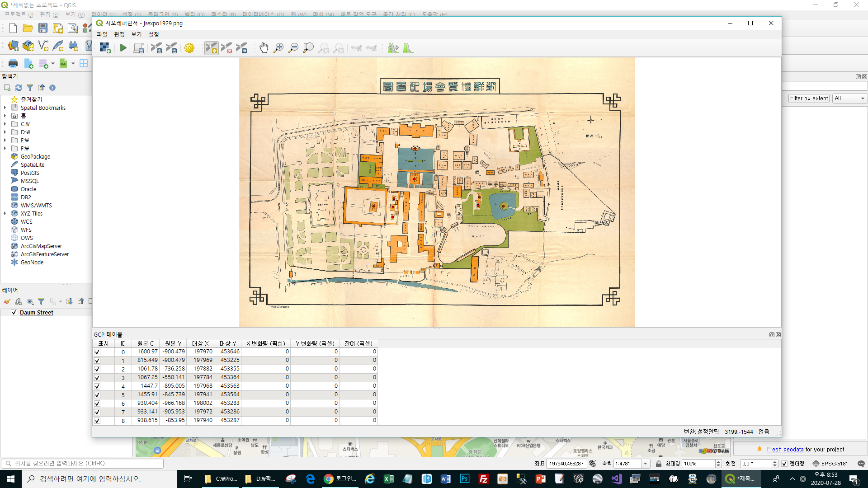Open the 설정 menu in Georeferencer
868x488 pixels.
coord(154,34)
